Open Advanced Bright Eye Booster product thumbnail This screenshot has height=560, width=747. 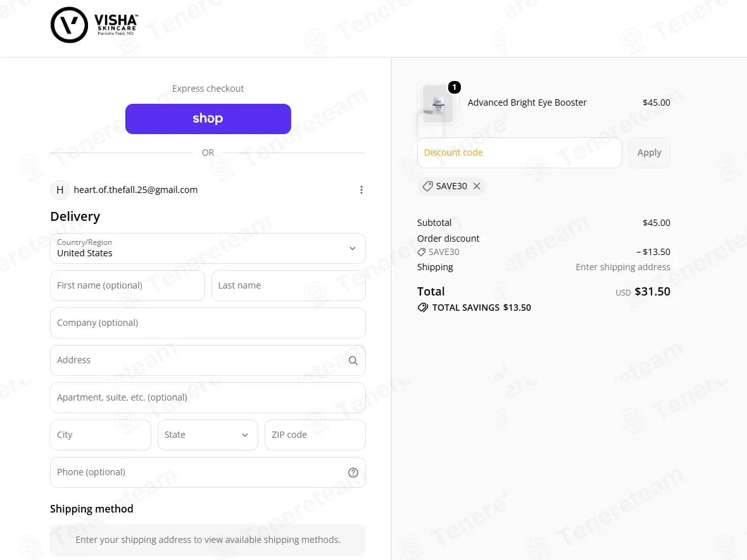pyautogui.click(x=437, y=104)
